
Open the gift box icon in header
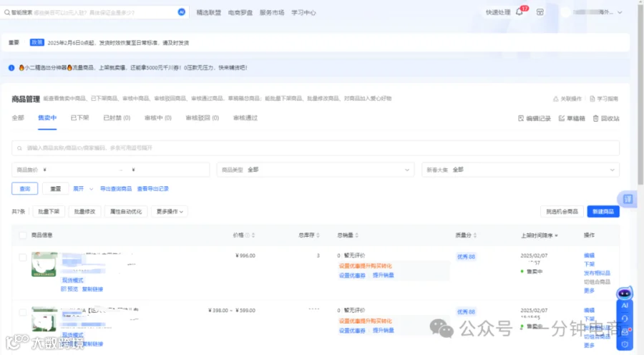point(540,12)
